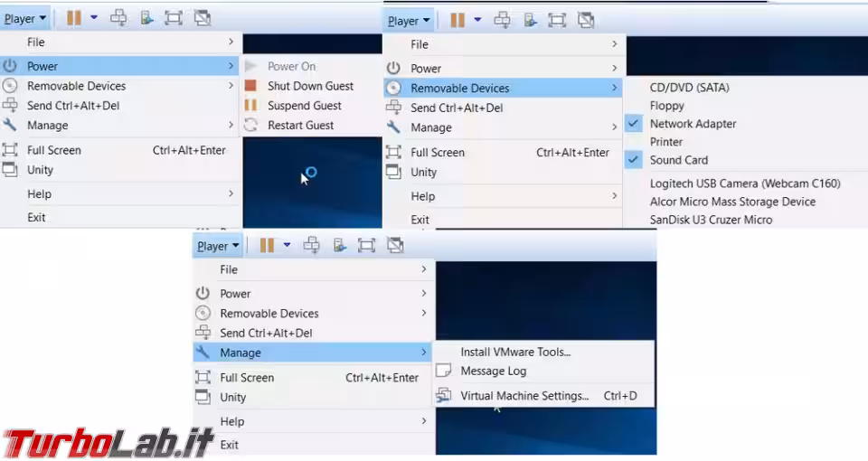Image resolution: width=868 pixels, height=461 pixels.
Task: Click Full Screen menu icon, Removable Devices submenu screenshot
Action: 393,152
